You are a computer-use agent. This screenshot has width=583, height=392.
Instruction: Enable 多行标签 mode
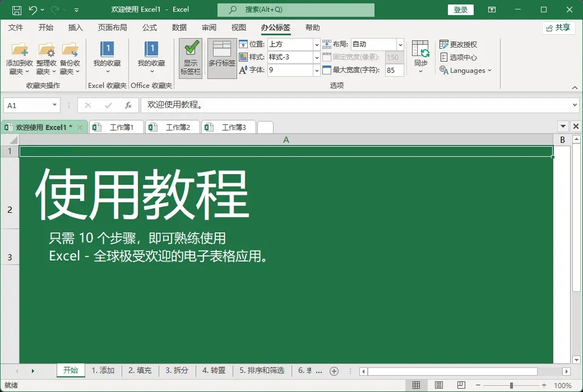[x=221, y=58]
